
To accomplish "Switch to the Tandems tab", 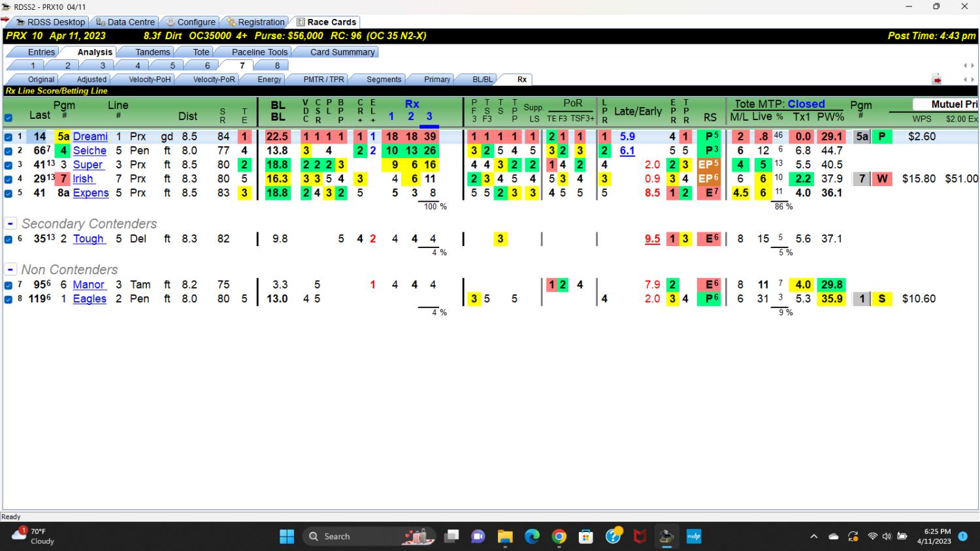I will pyautogui.click(x=152, y=52).
